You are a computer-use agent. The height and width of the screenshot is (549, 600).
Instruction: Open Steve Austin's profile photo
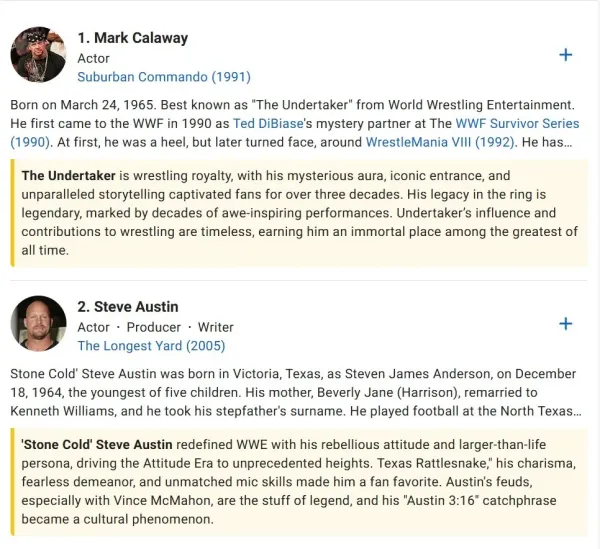(38, 323)
